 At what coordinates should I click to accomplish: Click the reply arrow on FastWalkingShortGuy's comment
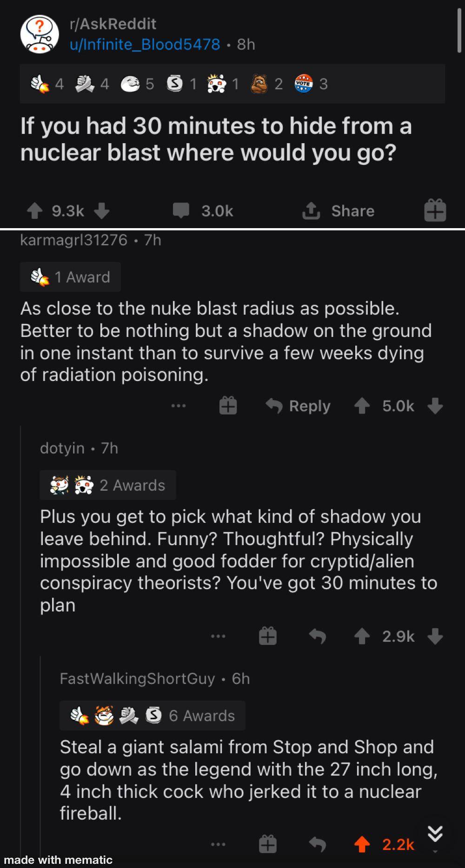[x=317, y=844]
